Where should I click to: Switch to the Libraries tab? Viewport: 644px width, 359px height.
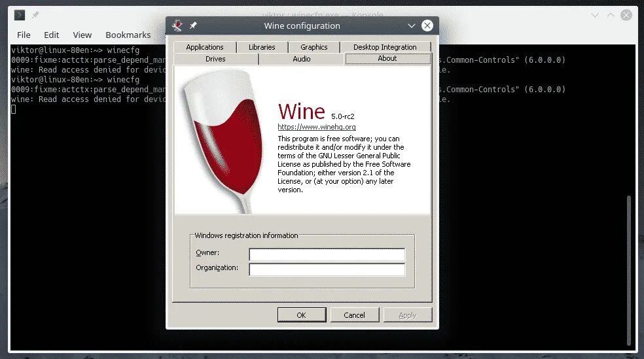point(262,47)
